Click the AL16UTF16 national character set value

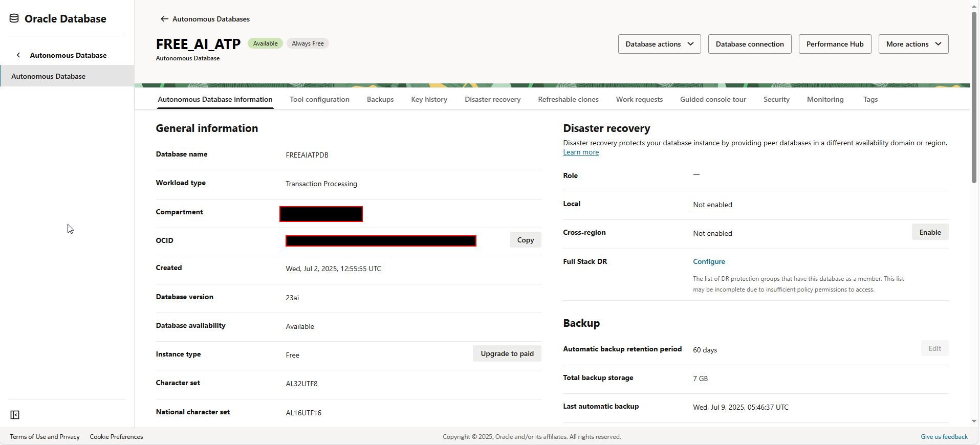click(303, 413)
